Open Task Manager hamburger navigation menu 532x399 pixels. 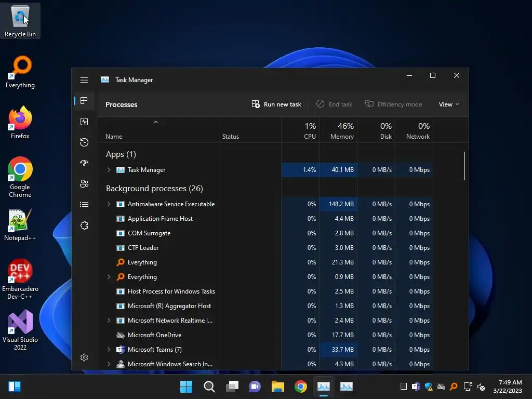coord(84,80)
